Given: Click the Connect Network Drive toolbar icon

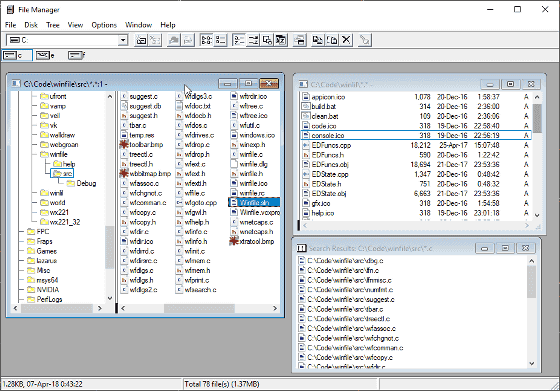Looking at the screenshot, I should pos(141,40).
